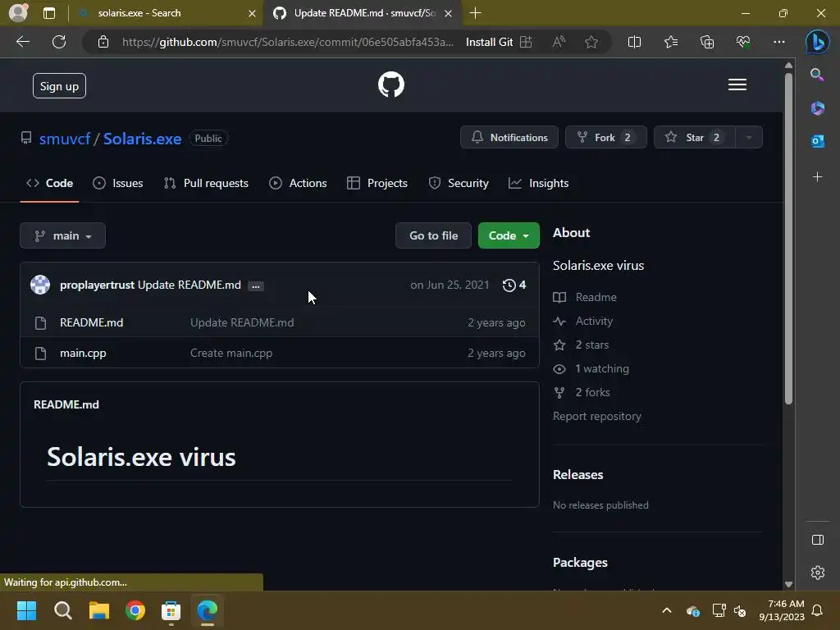The width and height of the screenshot is (840, 630).
Task: Toggle Read aloud icon in address bar
Action: 559,42
